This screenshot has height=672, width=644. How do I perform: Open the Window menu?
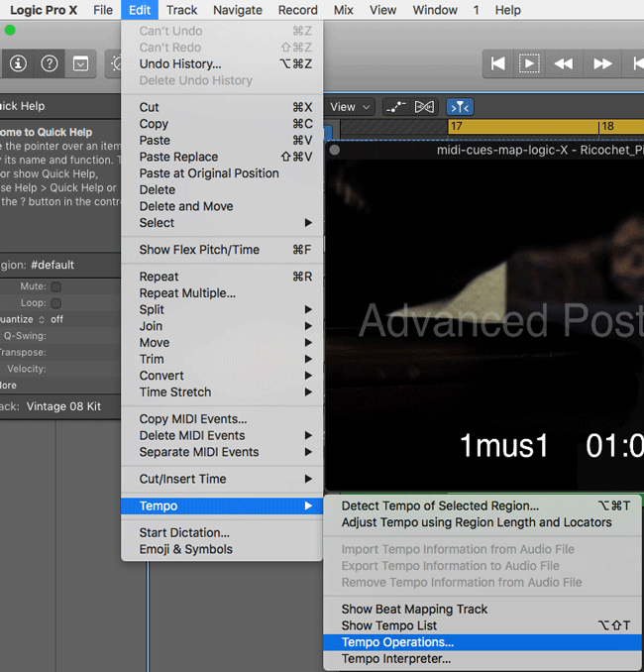(435, 10)
